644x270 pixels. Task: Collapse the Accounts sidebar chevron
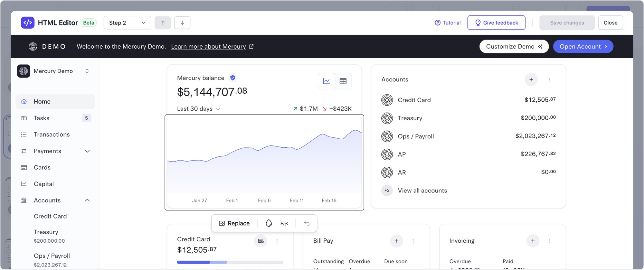click(87, 200)
